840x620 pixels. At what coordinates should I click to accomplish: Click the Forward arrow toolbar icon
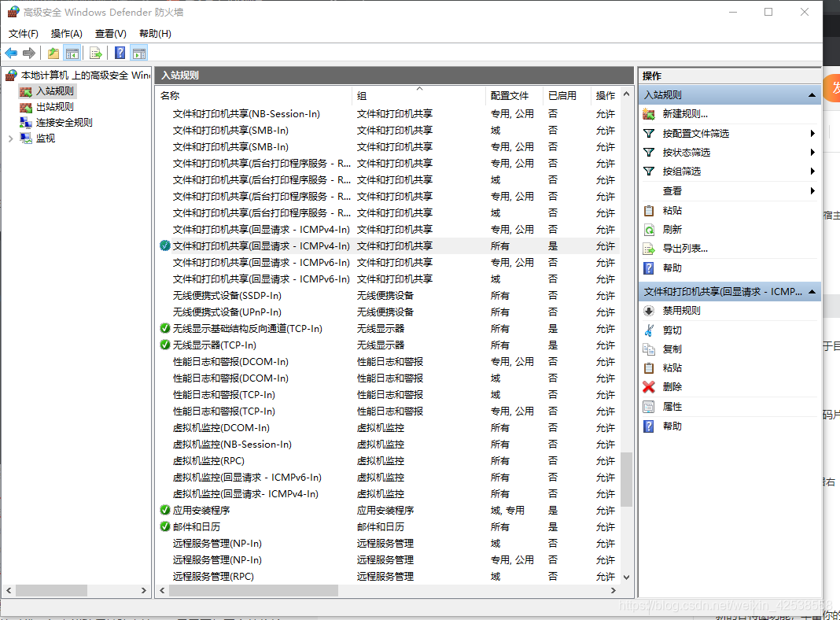[x=29, y=53]
